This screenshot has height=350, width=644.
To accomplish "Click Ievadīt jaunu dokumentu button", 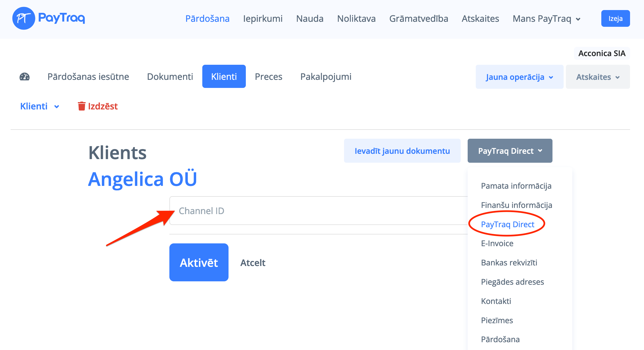I will click(402, 151).
